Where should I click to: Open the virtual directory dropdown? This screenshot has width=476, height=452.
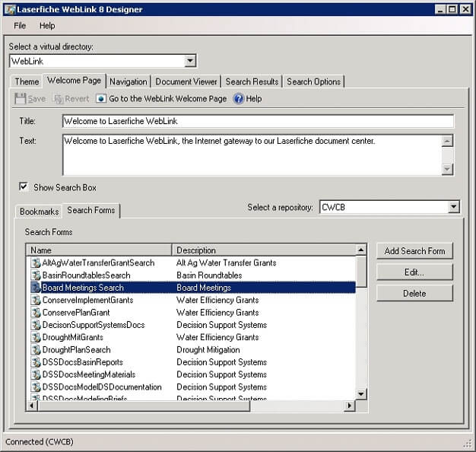pyautogui.click(x=190, y=61)
